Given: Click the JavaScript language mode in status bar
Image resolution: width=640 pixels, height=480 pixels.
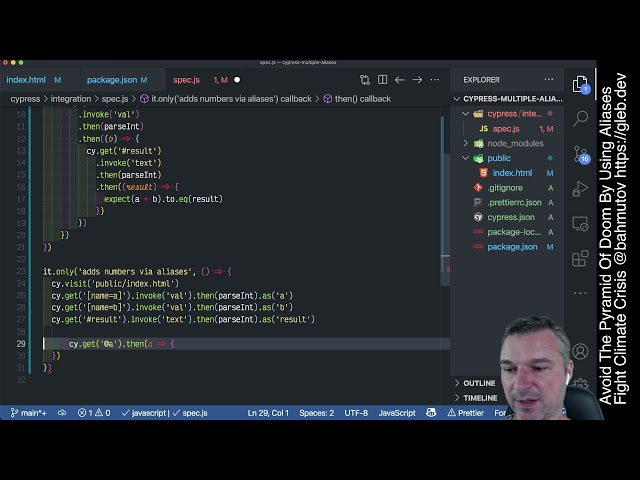Looking at the screenshot, I should click(x=397, y=413).
